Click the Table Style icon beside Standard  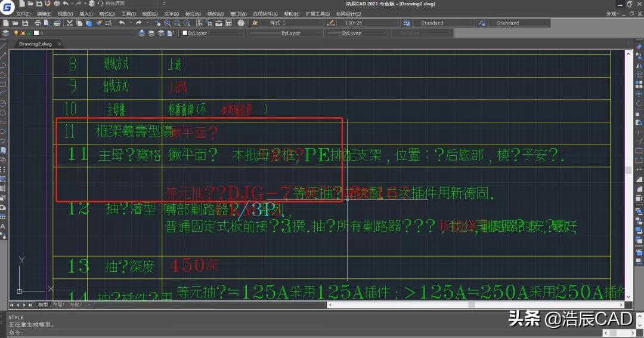coord(407,23)
